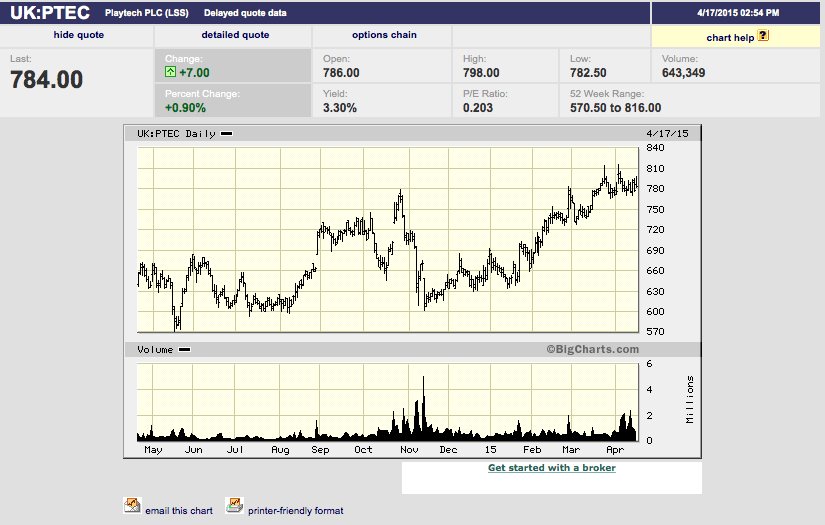The image size is (825, 525).
Task: Click the green up arrow beside +7.00
Action: click(x=171, y=73)
